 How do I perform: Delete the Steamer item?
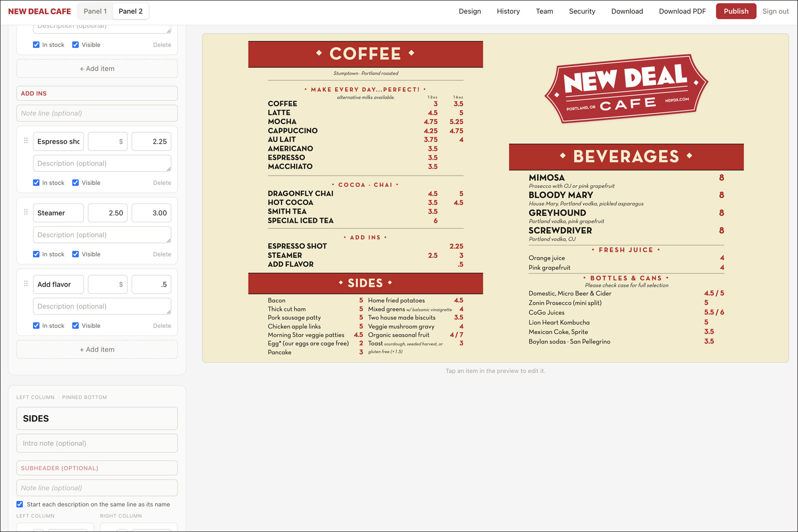click(x=162, y=254)
